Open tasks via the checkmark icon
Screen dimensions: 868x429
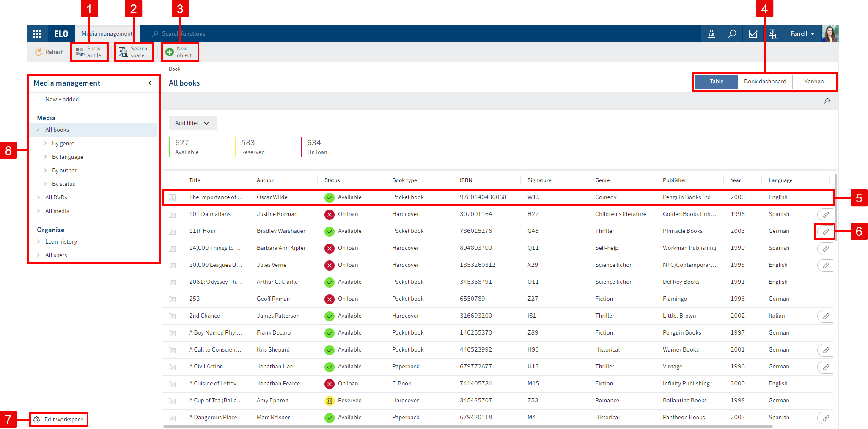753,33
